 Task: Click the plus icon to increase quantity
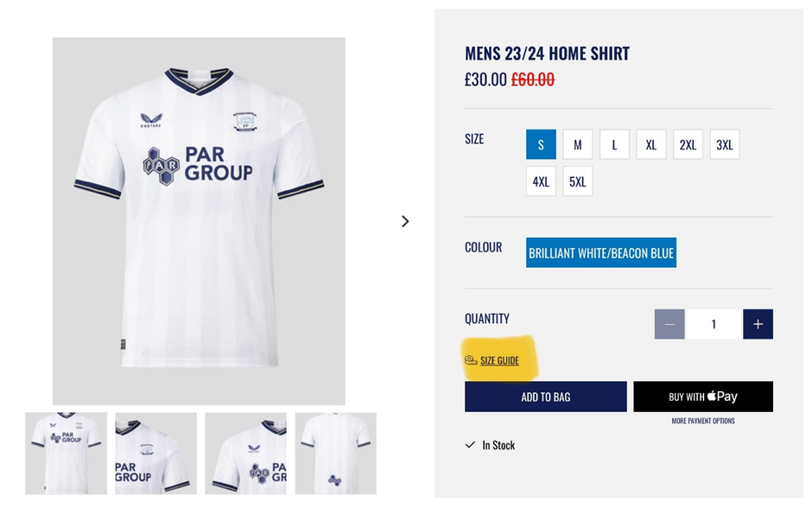(758, 324)
